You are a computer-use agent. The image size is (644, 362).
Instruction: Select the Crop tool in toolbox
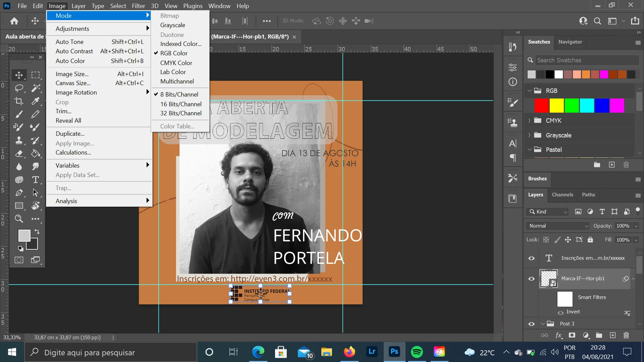pyautogui.click(x=19, y=101)
